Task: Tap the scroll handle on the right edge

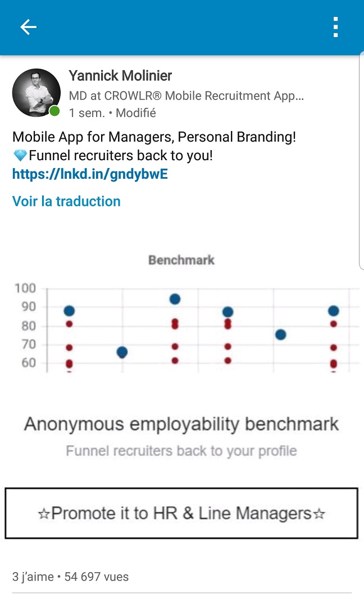Action: pyautogui.click(x=361, y=163)
